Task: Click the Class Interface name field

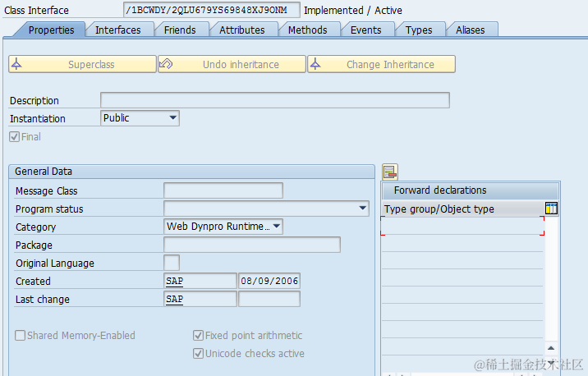Action: click(x=212, y=10)
